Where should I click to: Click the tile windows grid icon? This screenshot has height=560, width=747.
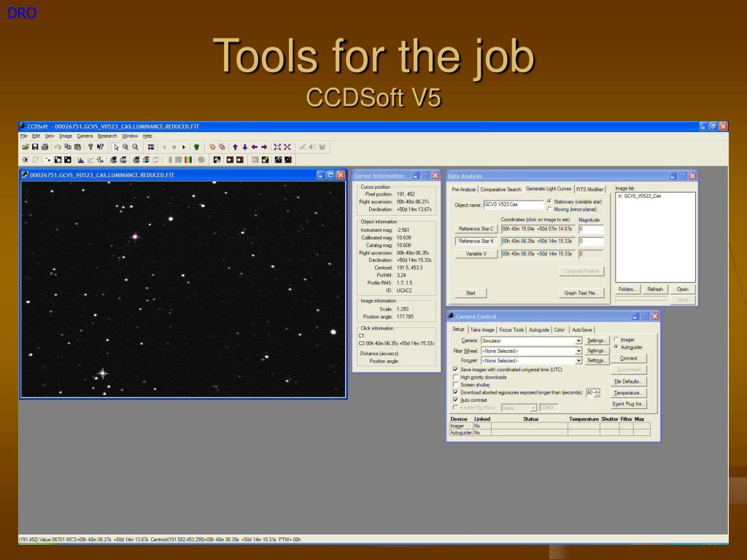point(151,147)
